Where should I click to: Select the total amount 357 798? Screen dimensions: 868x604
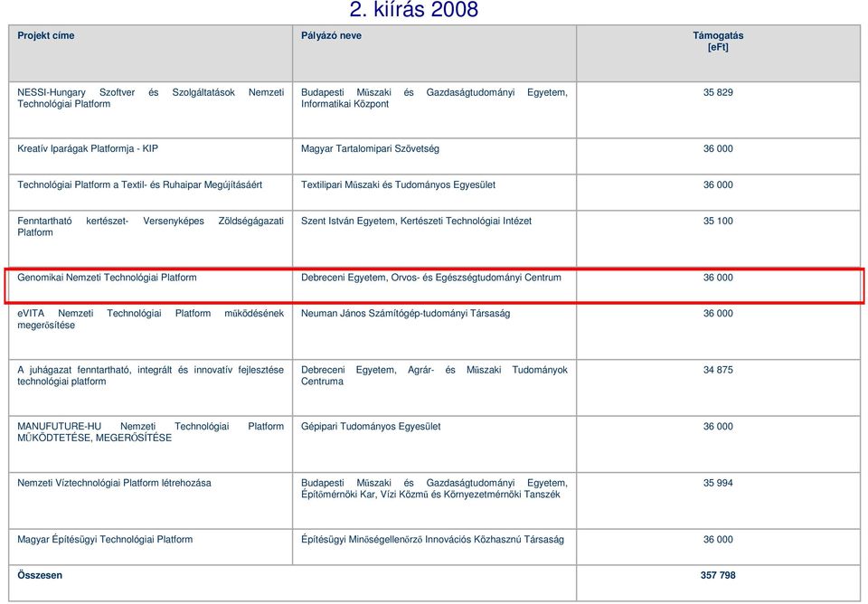point(718,575)
